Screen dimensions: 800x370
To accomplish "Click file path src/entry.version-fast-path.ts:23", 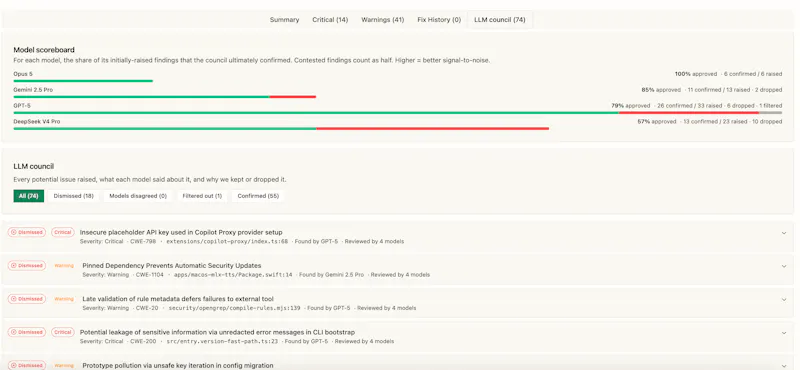I will click(222, 341).
